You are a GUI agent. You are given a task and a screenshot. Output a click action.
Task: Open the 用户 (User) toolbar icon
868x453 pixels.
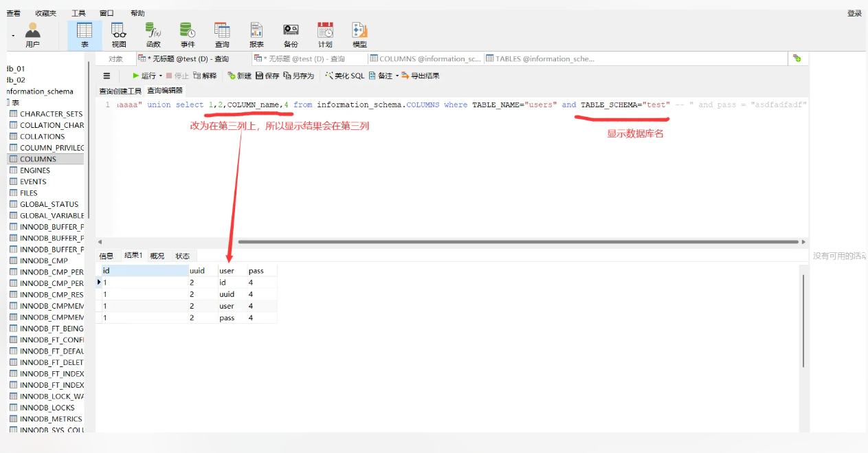click(32, 34)
